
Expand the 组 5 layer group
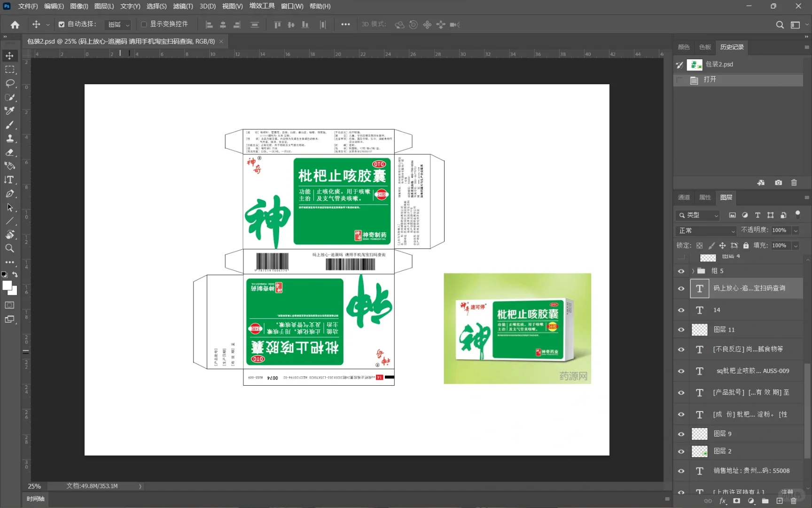(x=693, y=271)
